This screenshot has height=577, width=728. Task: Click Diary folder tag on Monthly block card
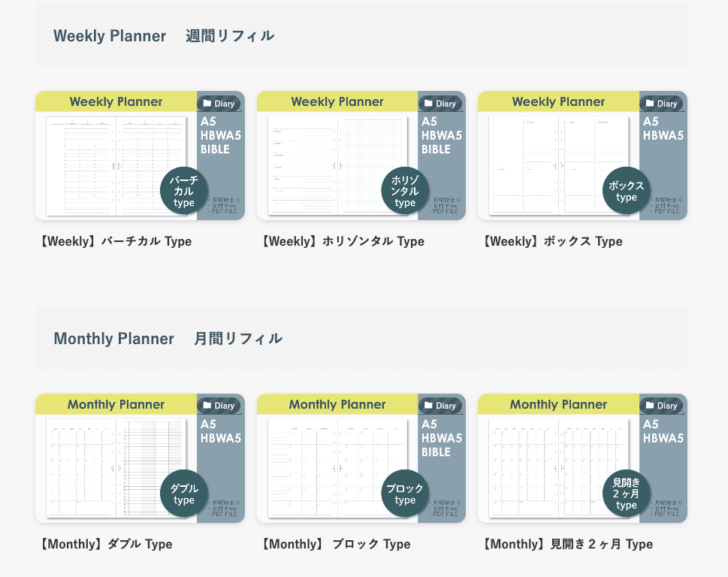(x=440, y=406)
